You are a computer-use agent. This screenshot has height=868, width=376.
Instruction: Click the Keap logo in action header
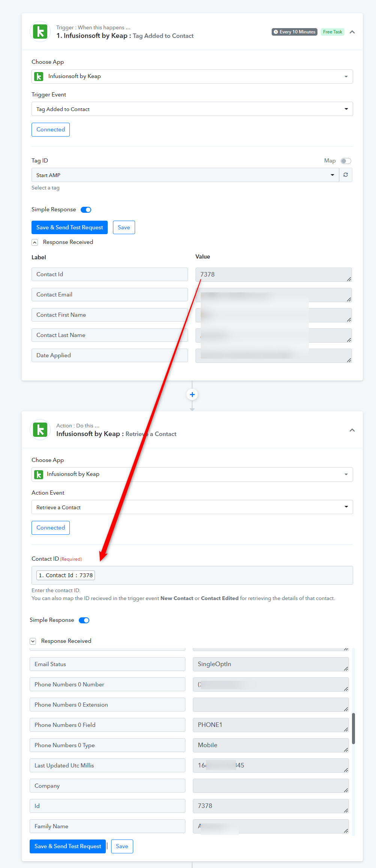click(40, 430)
